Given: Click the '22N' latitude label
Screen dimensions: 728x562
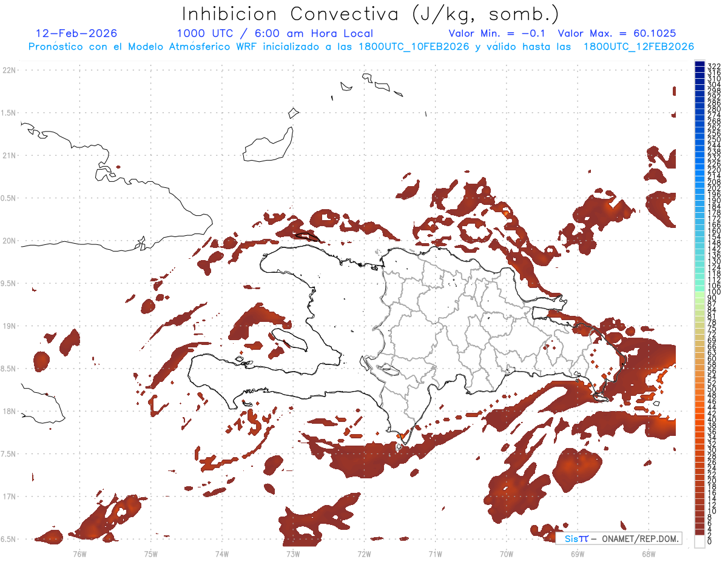Looking at the screenshot, I should (x=9, y=70).
